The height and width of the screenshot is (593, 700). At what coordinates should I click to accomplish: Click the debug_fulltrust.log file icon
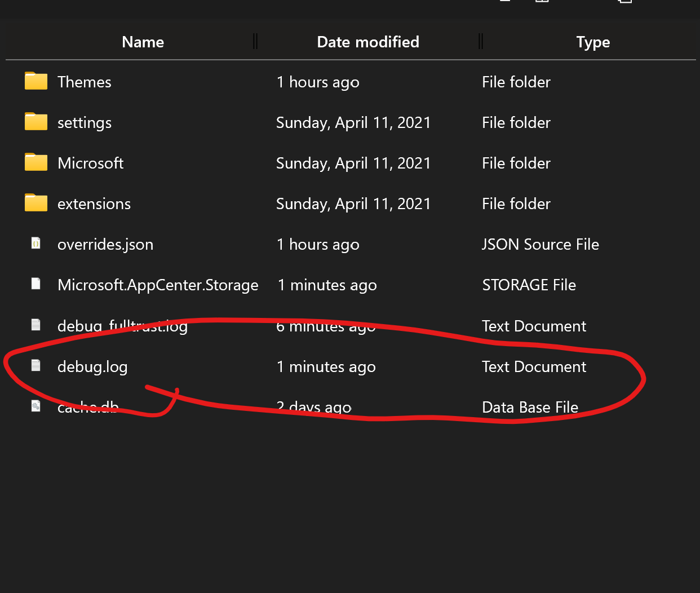coord(36,325)
